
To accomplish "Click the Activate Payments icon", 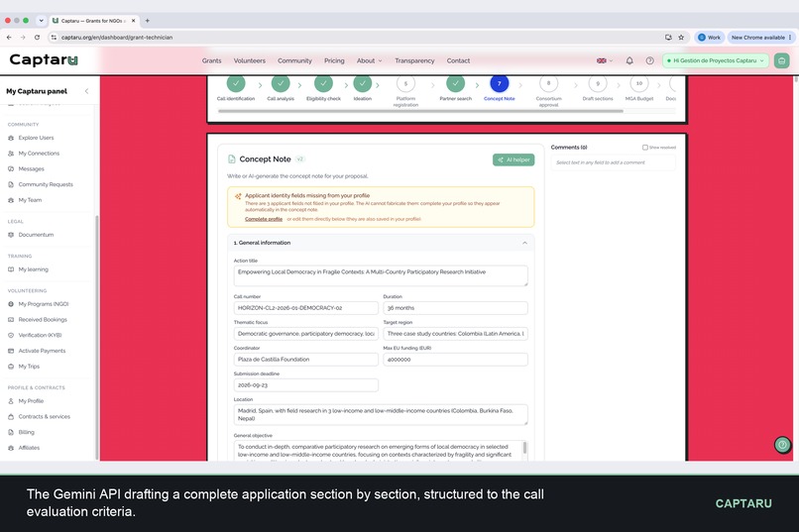I will coord(11,351).
